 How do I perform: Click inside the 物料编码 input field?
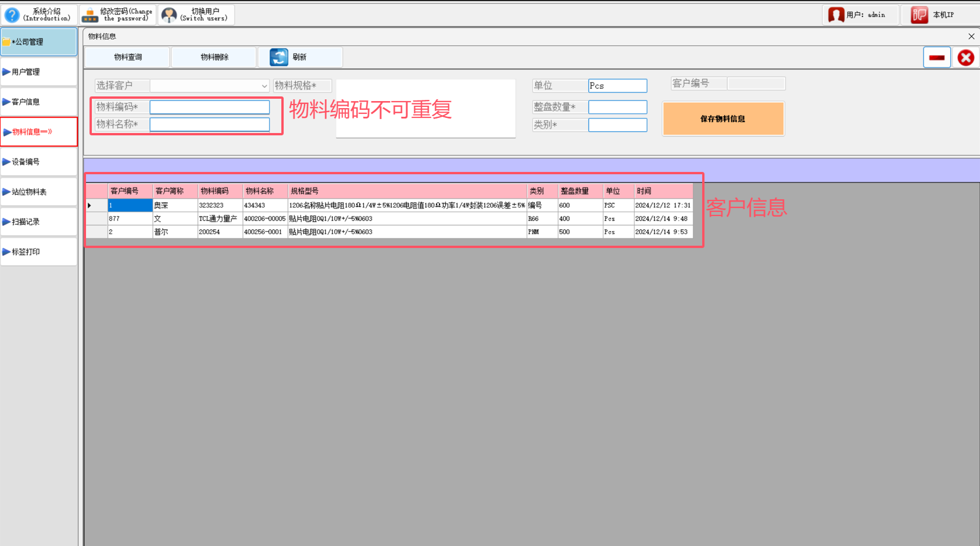pos(209,107)
